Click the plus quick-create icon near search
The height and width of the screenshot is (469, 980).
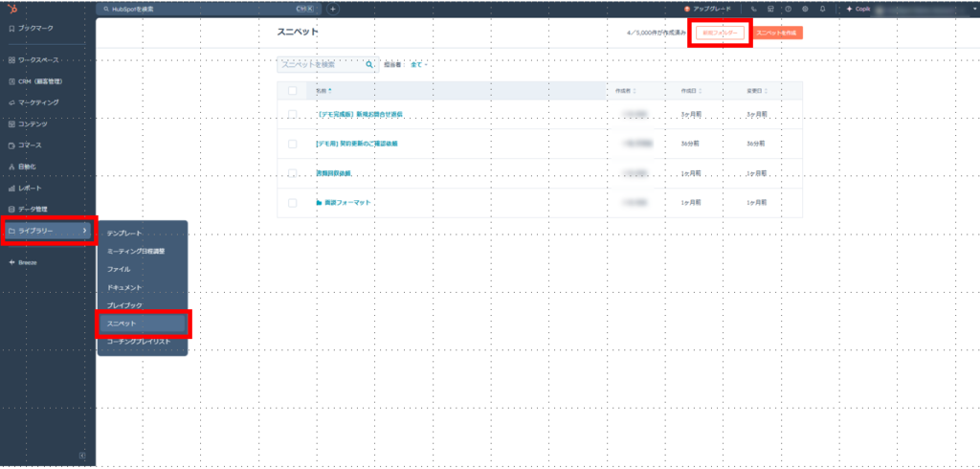pyautogui.click(x=332, y=10)
